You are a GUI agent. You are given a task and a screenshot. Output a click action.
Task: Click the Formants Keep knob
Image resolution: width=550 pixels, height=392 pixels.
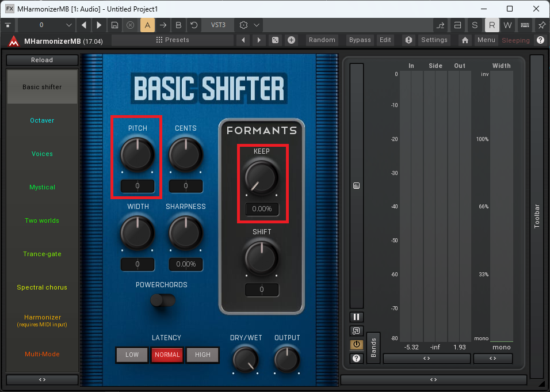[x=262, y=177]
